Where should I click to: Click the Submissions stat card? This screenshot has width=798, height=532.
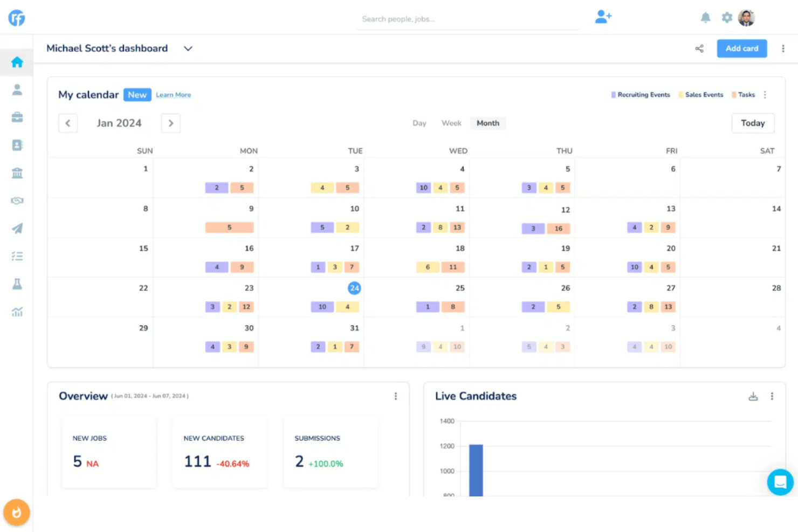(x=331, y=452)
